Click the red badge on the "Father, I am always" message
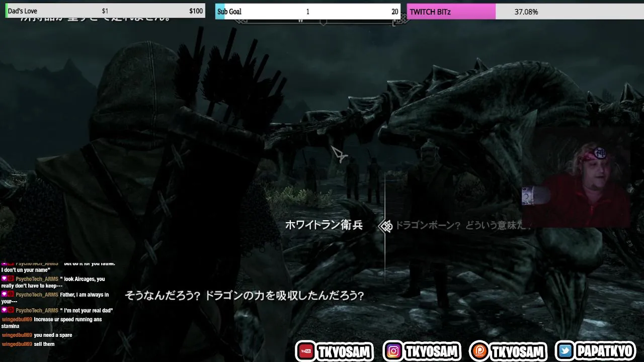 pos(11,294)
